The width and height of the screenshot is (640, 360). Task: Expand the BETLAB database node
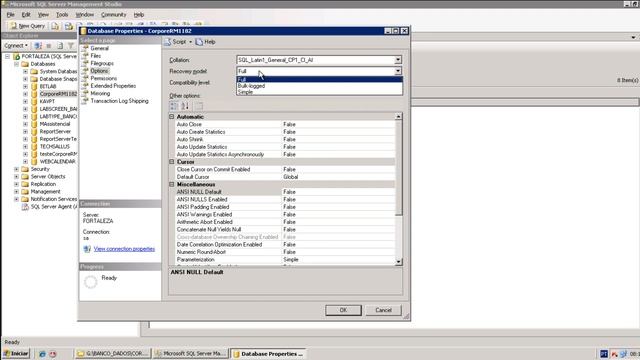[x=25, y=87]
